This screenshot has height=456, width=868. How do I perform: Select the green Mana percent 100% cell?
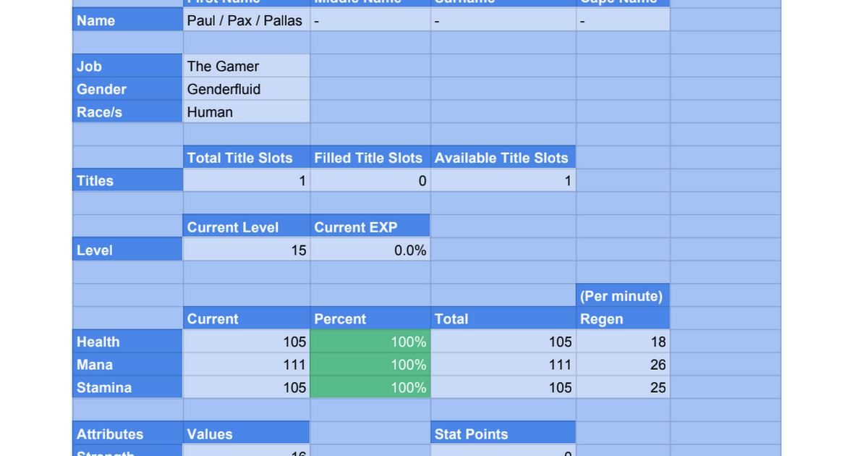[x=370, y=365]
